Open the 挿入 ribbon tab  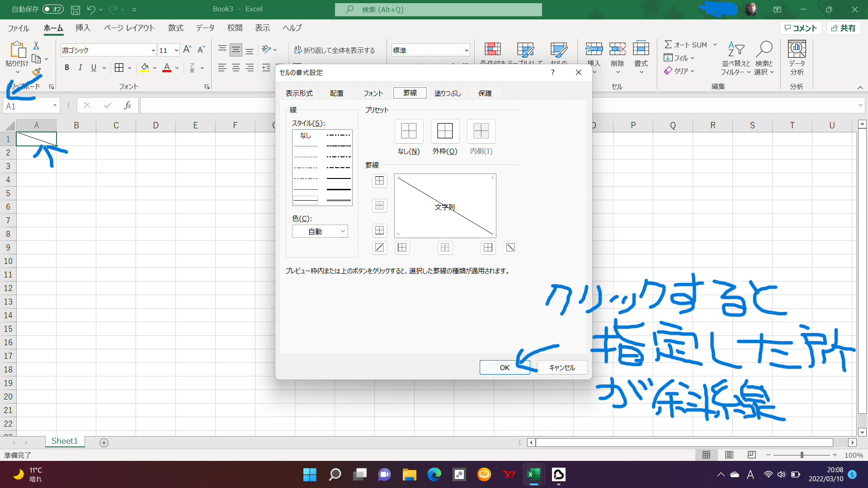(83, 28)
